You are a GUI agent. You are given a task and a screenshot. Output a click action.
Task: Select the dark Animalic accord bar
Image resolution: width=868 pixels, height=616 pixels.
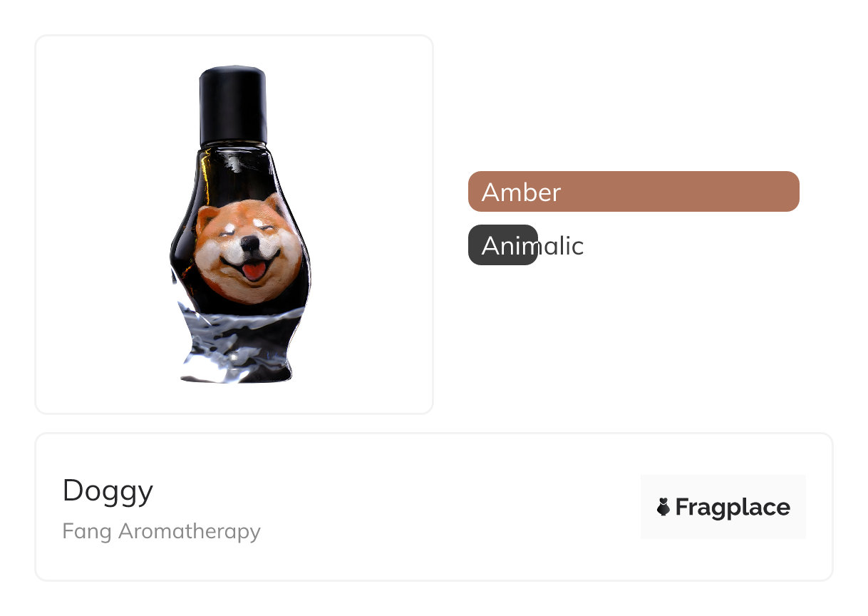pyautogui.click(x=502, y=245)
